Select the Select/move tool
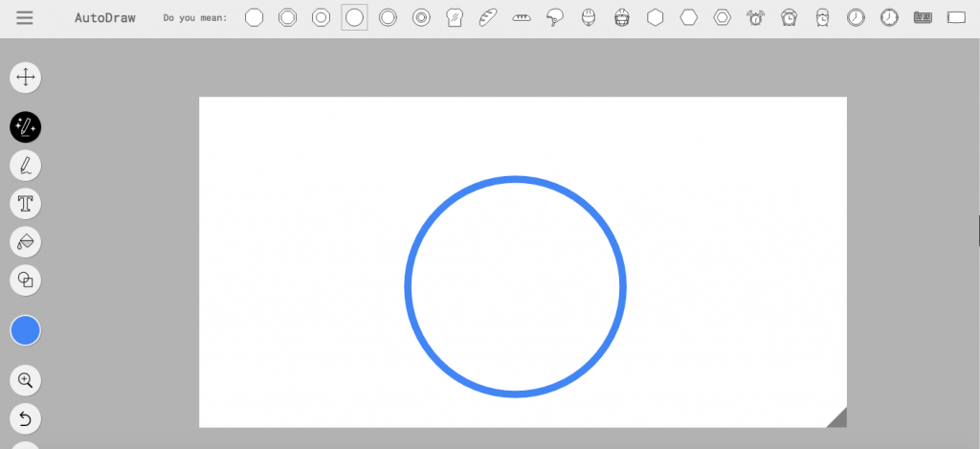The image size is (980, 449). 26,78
